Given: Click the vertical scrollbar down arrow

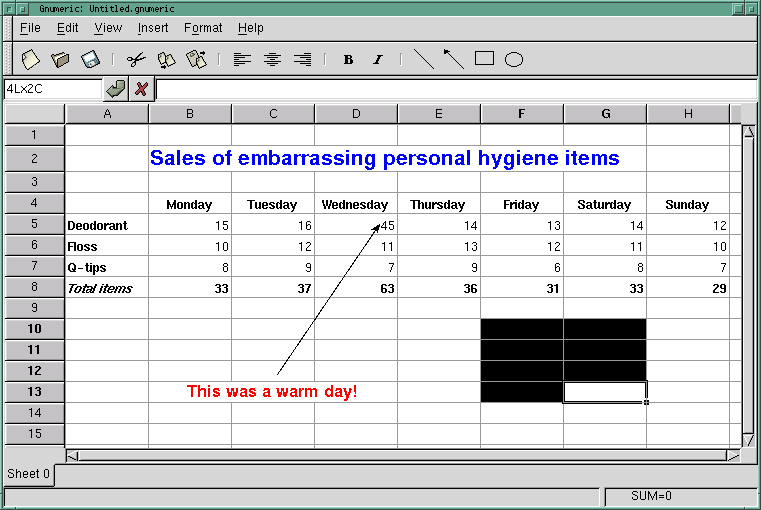Looking at the screenshot, I should pos(748,440).
